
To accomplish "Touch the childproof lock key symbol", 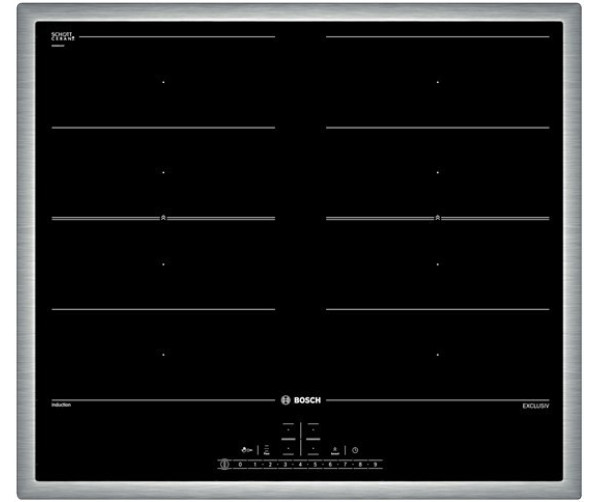I will coord(247,450).
